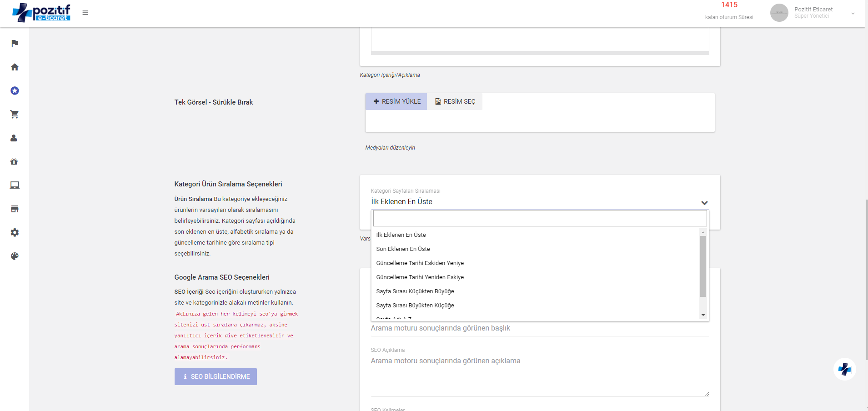This screenshot has width=868, height=411.
Task: Click the gift box sidebar icon
Action: pyautogui.click(x=14, y=161)
